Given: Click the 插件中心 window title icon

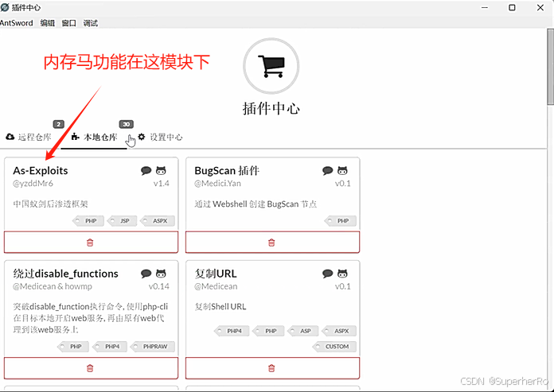Looking at the screenshot, I should tap(5, 7).
